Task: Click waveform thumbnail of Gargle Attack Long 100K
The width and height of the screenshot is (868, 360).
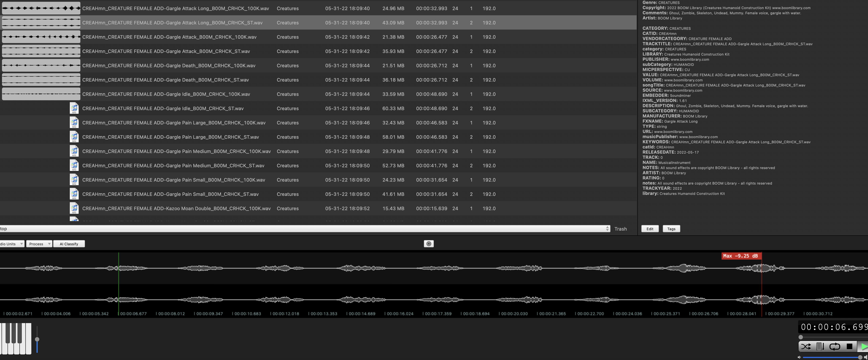Action: pos(41,8)
